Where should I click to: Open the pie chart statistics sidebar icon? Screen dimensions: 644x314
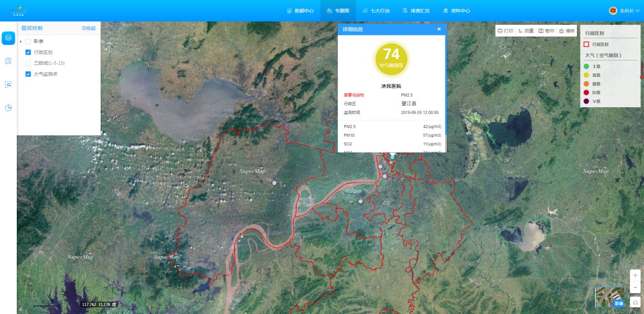pos(8,108)
